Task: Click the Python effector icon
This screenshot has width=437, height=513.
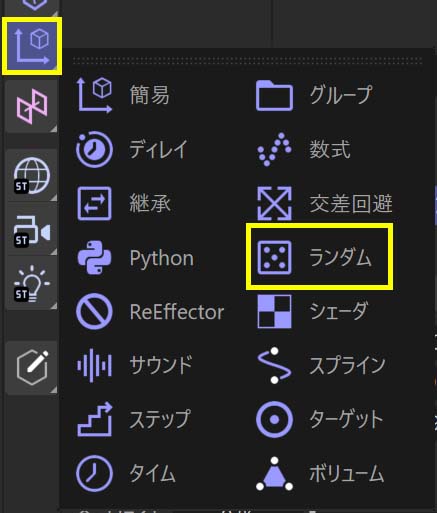Action: click(x=94, y=258)
